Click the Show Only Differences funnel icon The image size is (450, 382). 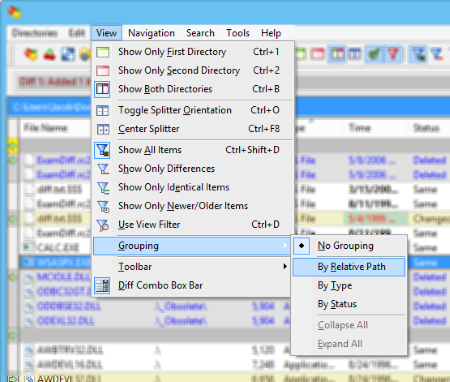(103, 169)
